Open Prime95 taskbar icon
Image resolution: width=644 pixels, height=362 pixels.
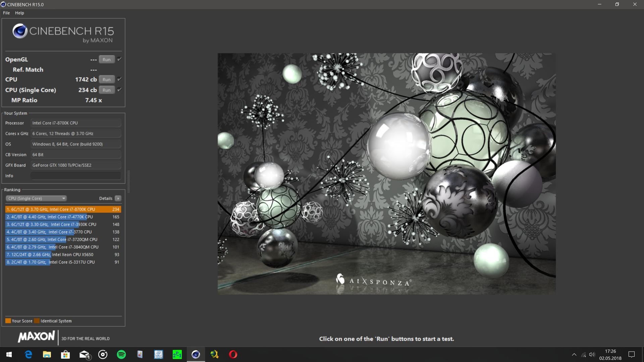point(177,354)
